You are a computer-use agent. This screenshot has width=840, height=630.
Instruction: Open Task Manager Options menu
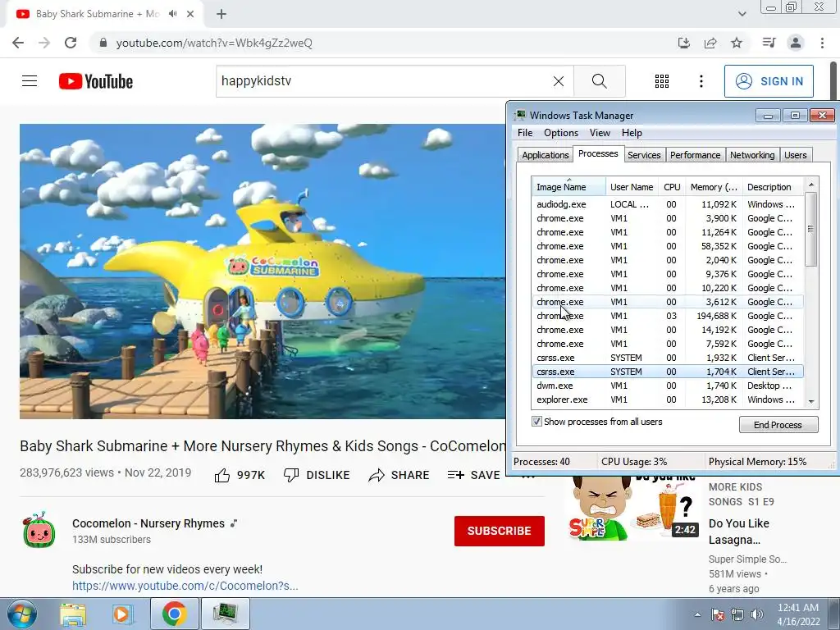click(x=561, y=133)
